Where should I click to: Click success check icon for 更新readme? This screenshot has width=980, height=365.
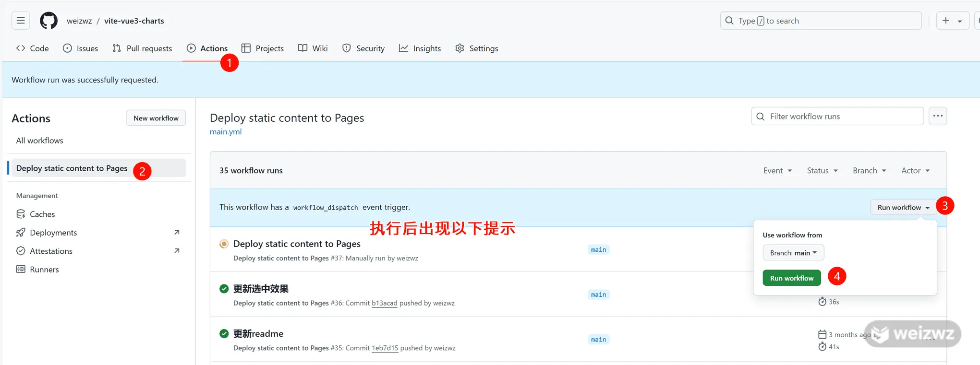pos(224,334)
